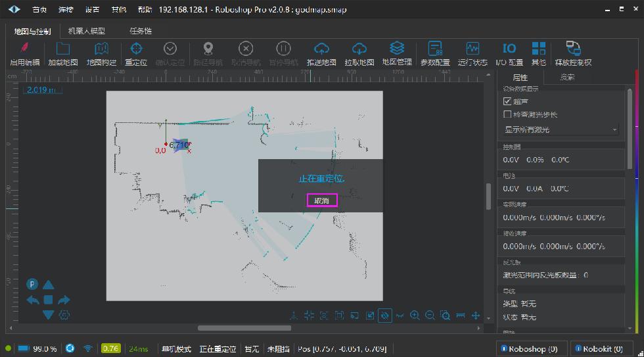
Task: Click the Pos coordinates readout
Action: pyautogui.click(x=342, y=349)
